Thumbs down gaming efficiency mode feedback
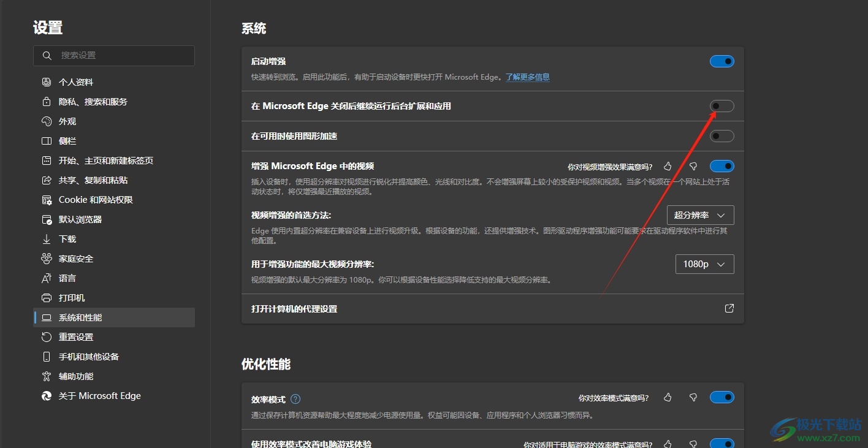This screenshot has width=868, height=448. [x=693, y=444]
